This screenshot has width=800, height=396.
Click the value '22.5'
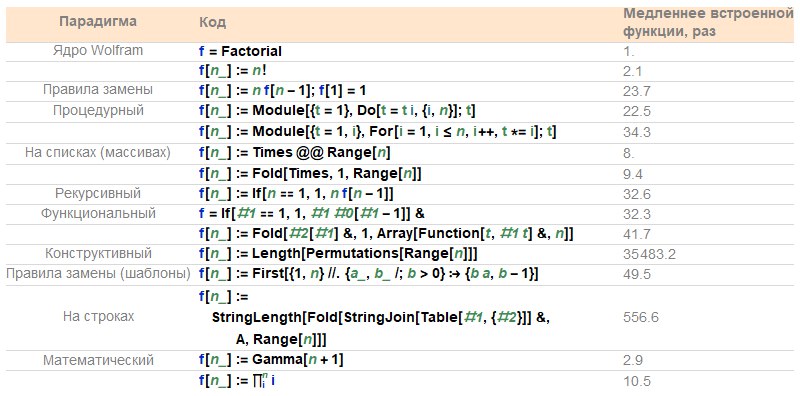[637, 112]
